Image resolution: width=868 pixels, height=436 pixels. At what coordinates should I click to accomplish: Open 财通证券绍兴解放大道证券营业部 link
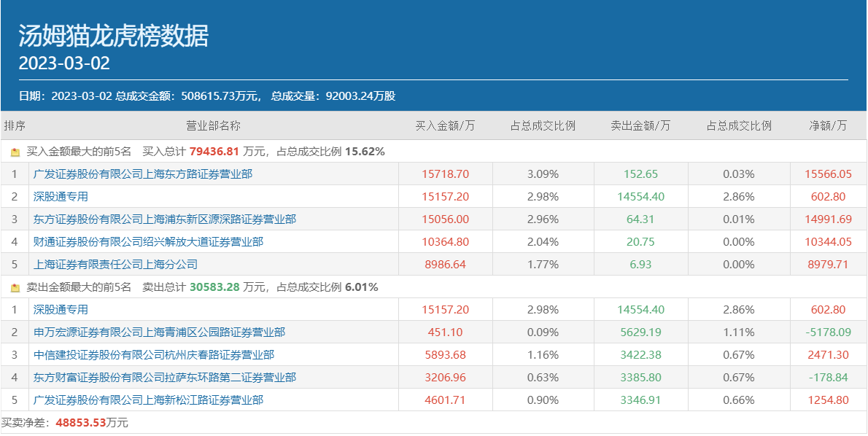(x=148, y=242)
